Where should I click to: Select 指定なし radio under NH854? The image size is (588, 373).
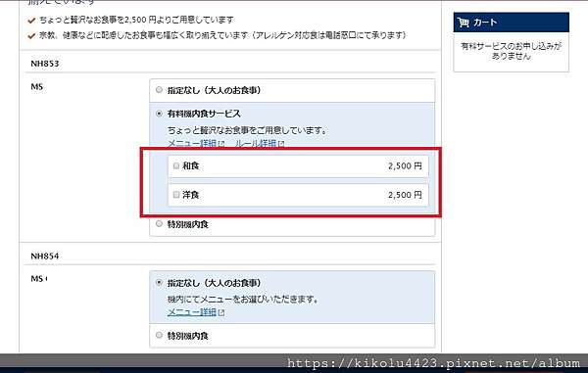159,283
